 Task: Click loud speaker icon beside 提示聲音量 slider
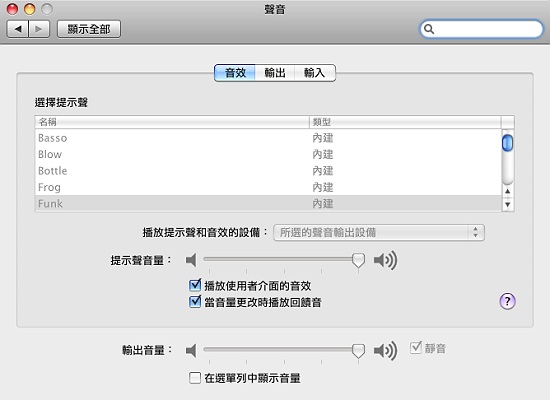(385, 260)
